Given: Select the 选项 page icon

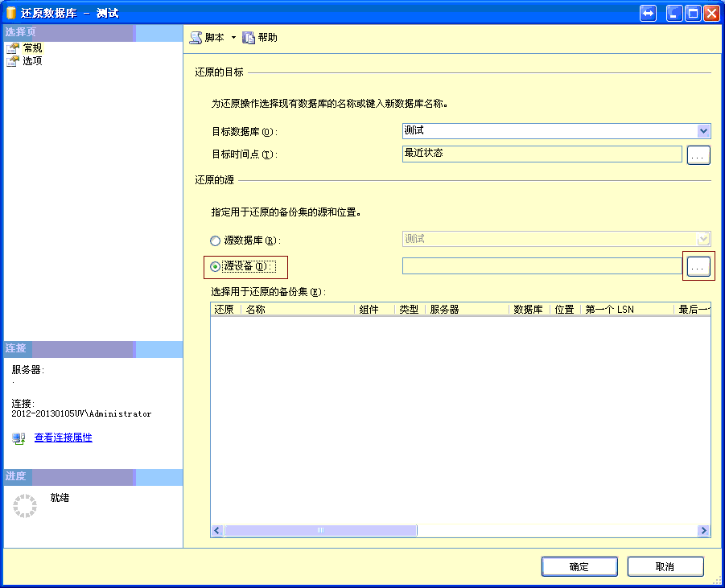Looking at the screenshot, I should 13,60.
